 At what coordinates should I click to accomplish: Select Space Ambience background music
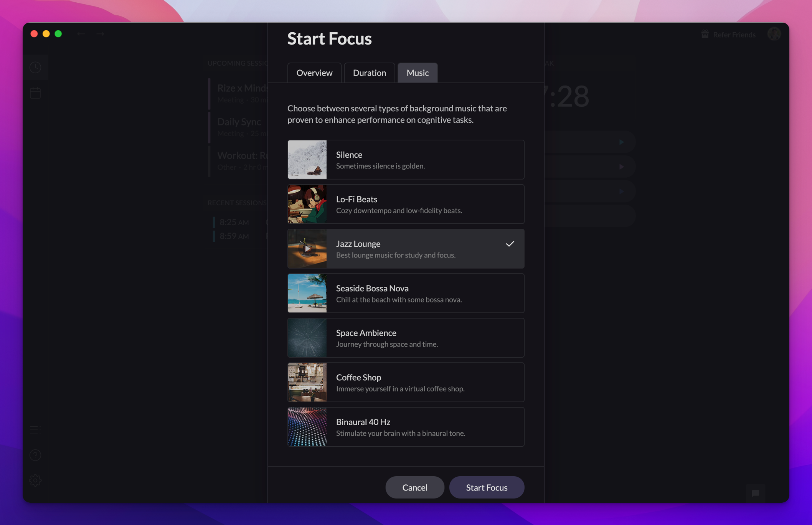click(x=406, y=338)
